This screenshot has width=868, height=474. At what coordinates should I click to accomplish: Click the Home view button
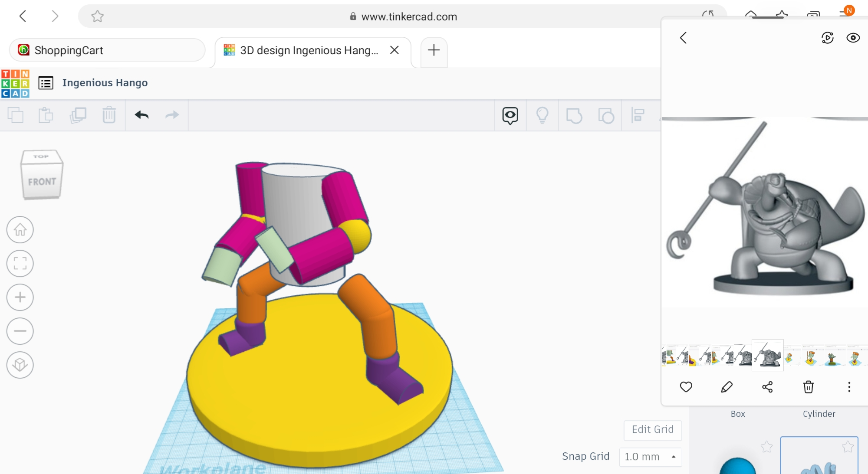click(x=20, y=229)
